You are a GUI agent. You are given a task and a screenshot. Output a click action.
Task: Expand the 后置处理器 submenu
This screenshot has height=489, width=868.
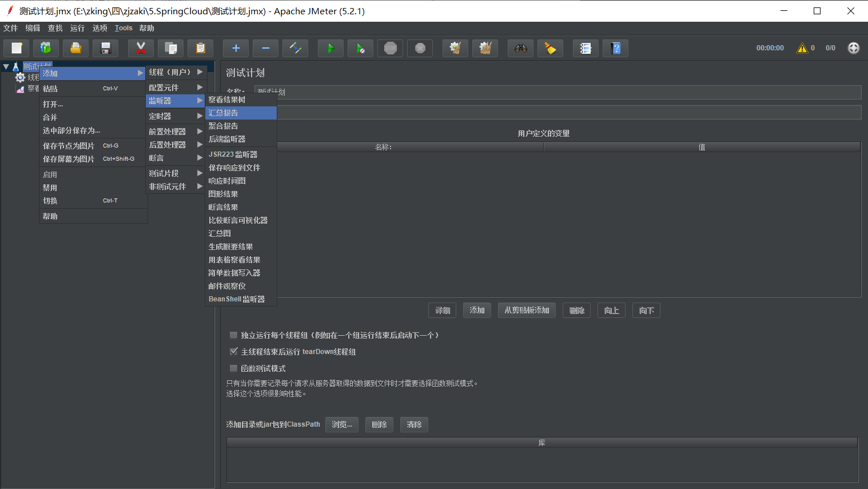pyautogui.click(x=176, y=145)
